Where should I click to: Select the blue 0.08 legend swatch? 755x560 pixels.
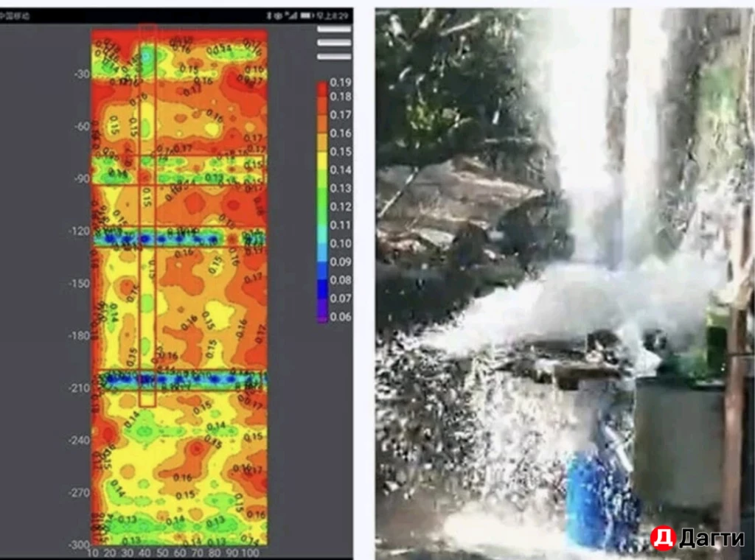322,280
